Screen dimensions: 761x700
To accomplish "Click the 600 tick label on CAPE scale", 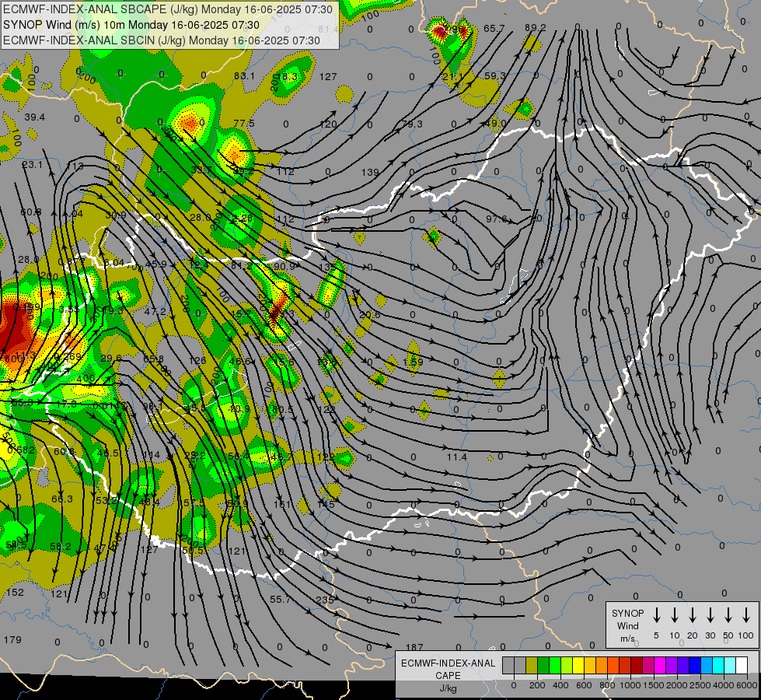I will (584, 685).
